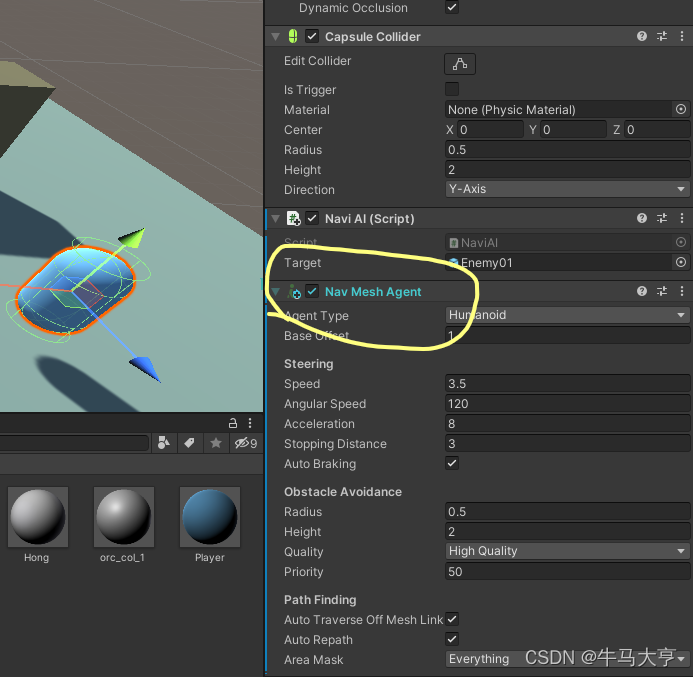Screen dimensions: 693x677
Task: Open Target field object picker circle
Action: pyautogui.click(x=681, y=262)
